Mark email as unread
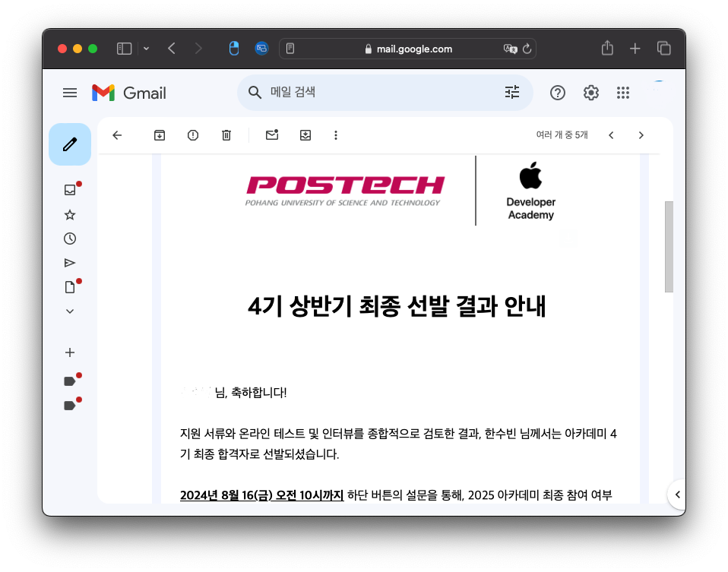728x572 pixels. 271,134
